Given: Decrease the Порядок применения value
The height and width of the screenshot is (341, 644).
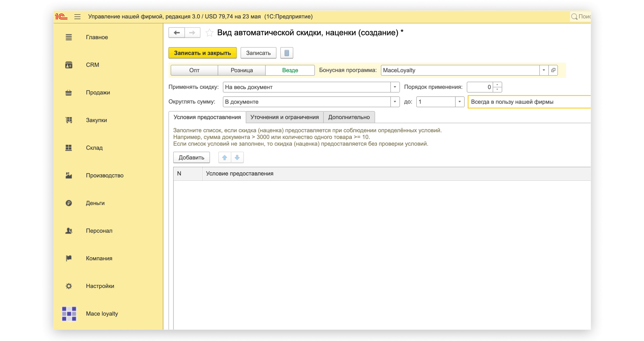Looking at the screenshot, I should [497, 90].
